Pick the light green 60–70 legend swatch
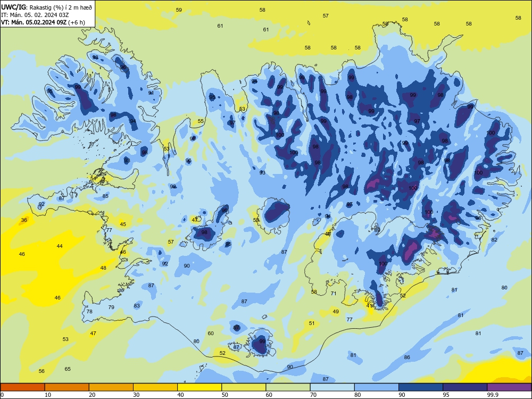532x399 pixels. [x=288, y=387]
